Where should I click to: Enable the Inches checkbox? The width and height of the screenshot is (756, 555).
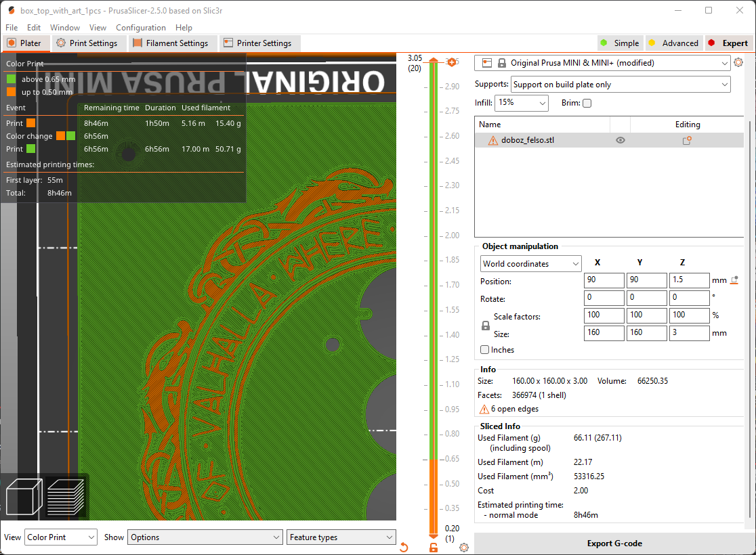tap(485, 350)
